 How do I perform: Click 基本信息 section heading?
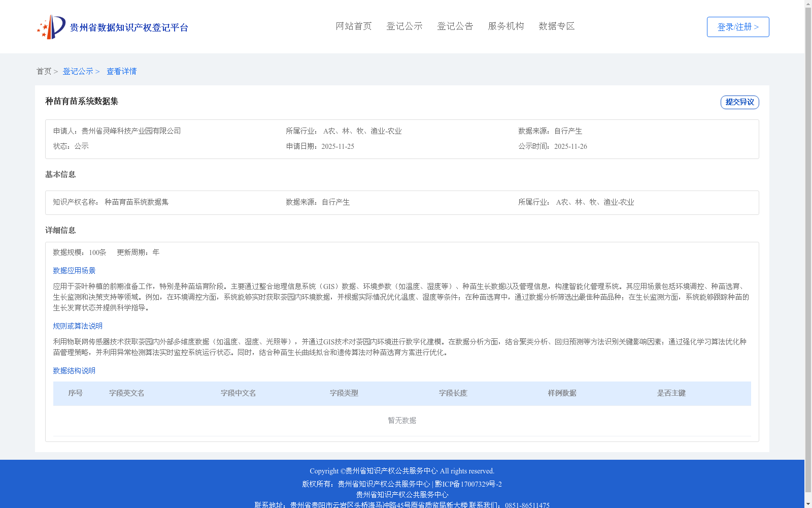pyautogui.click(x=60, y=174)
